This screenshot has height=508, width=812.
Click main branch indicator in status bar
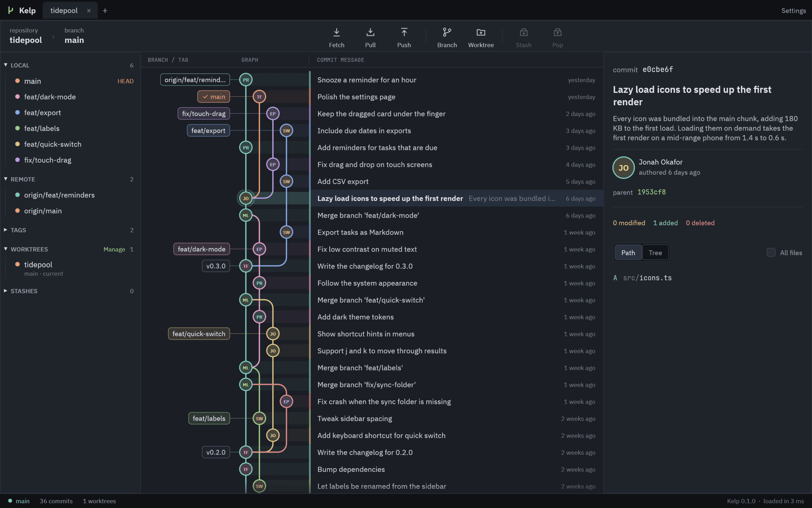(19, 501)
